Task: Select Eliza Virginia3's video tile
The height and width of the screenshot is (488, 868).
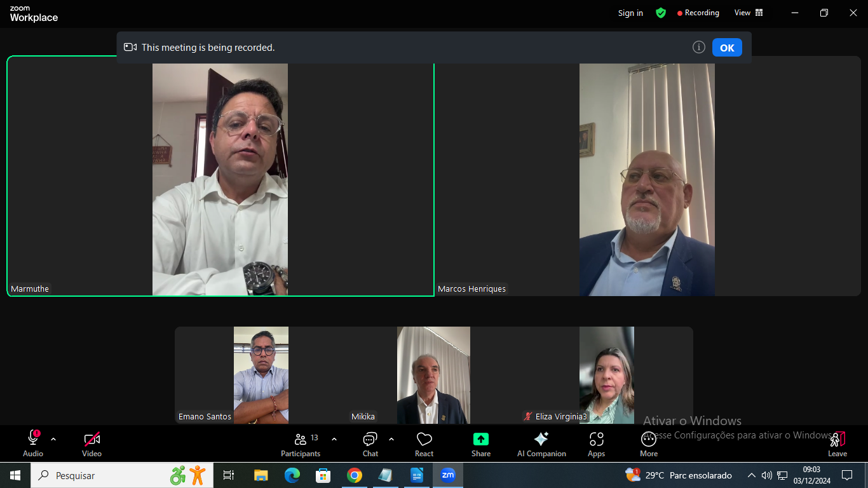Action: pos(607,375)
